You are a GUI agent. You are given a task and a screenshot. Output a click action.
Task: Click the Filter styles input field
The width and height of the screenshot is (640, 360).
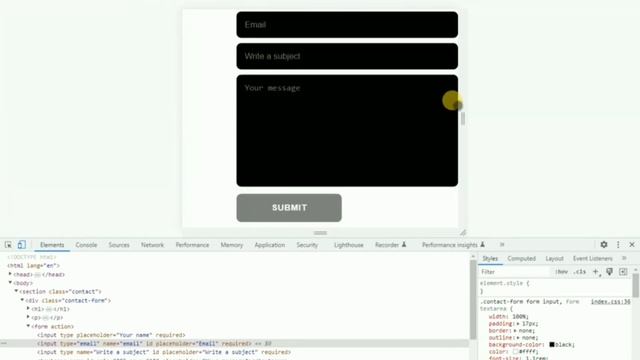pyautogui.click(x=514, y=272)
